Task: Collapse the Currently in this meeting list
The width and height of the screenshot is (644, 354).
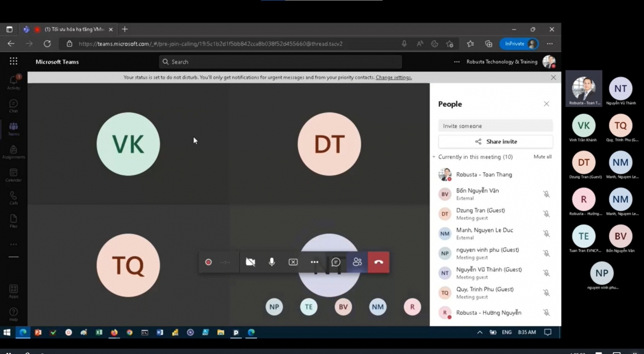Action: click(x=434, y=157)
